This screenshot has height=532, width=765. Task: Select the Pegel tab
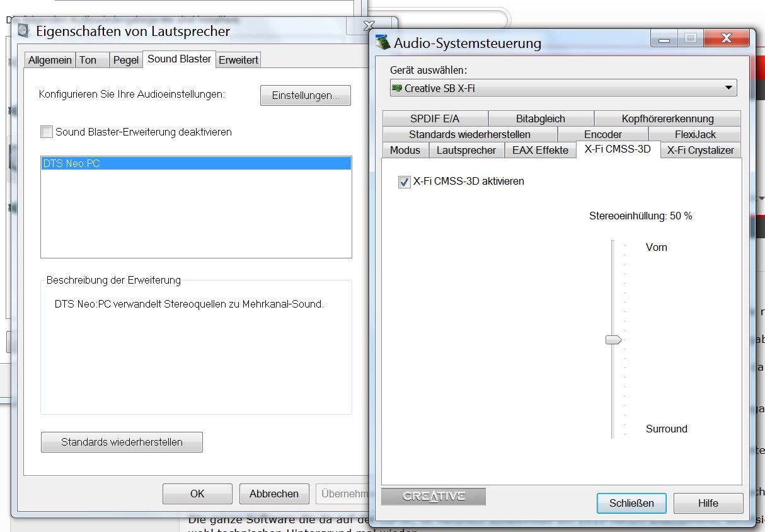coord(126,60)
